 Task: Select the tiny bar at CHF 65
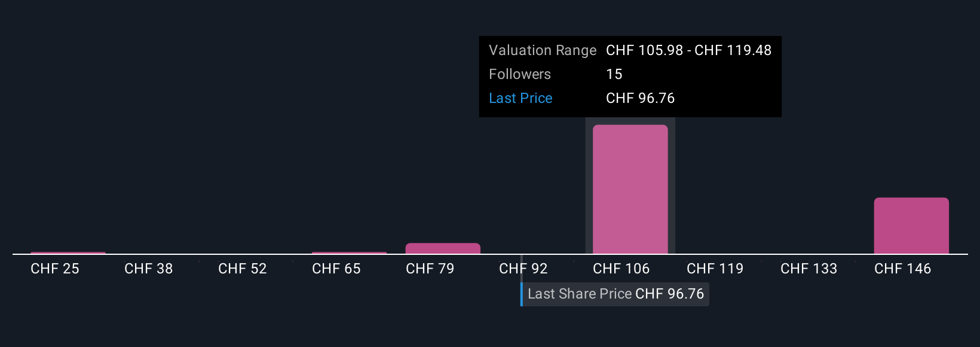(349, 253)
